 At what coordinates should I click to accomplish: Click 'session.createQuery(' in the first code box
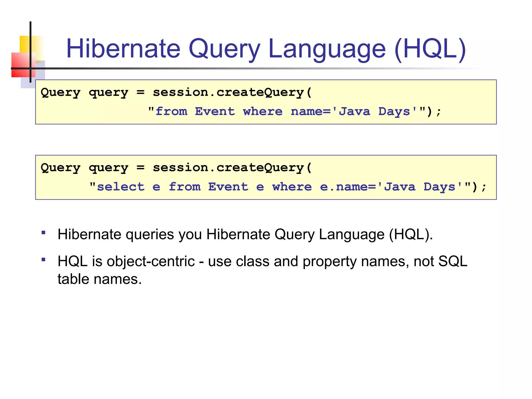232,92
